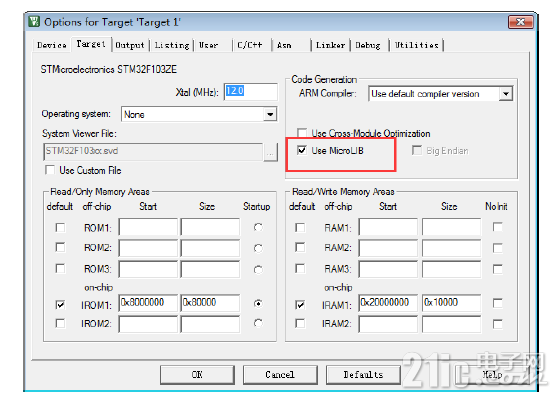Toggle the default box for IROM1

60,304
